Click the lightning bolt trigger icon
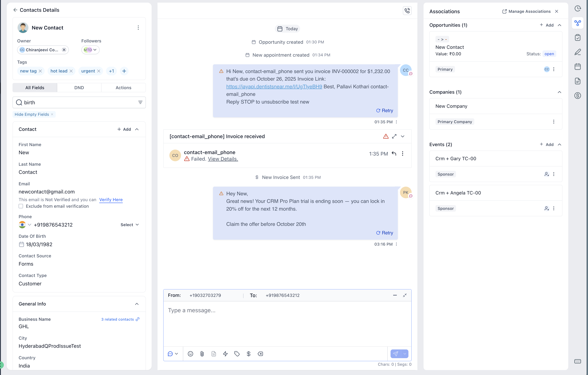 (x=225, y=354)
